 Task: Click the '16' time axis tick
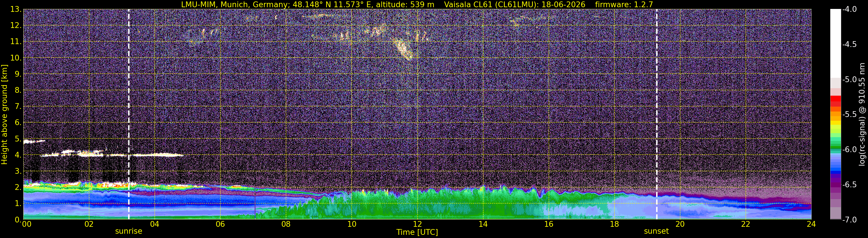548,224
